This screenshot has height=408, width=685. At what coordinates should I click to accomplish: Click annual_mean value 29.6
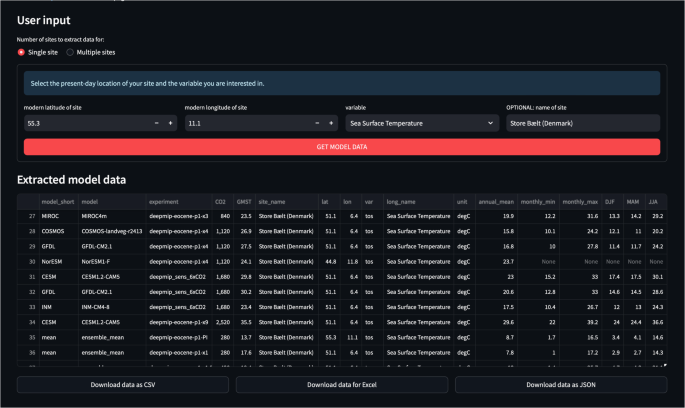point(496,322)
